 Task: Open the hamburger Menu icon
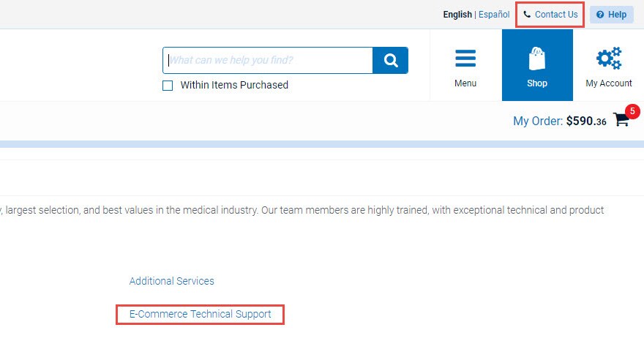[x=465, y=59]
